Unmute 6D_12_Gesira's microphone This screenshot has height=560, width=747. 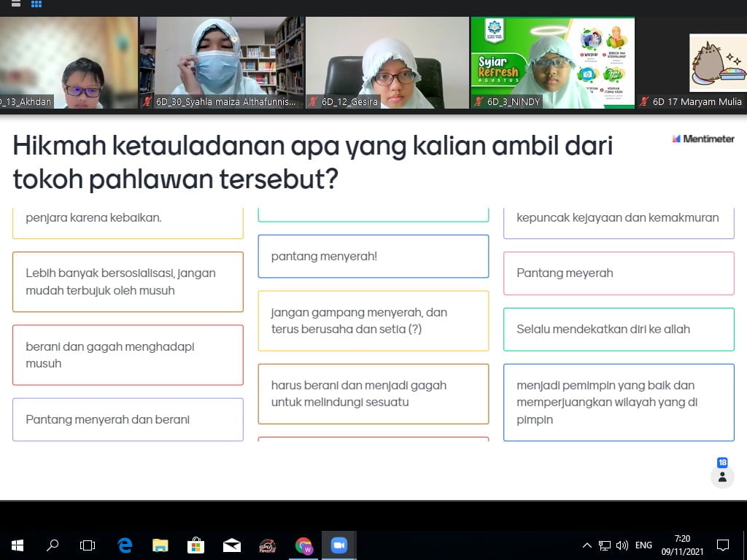(x=313, y=102)
